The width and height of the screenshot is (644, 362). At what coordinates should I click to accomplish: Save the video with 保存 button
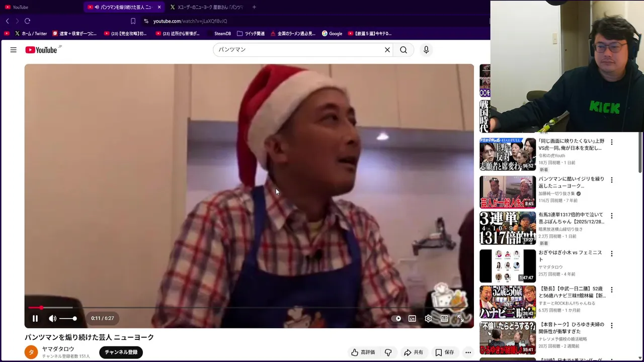pos(445,352)
